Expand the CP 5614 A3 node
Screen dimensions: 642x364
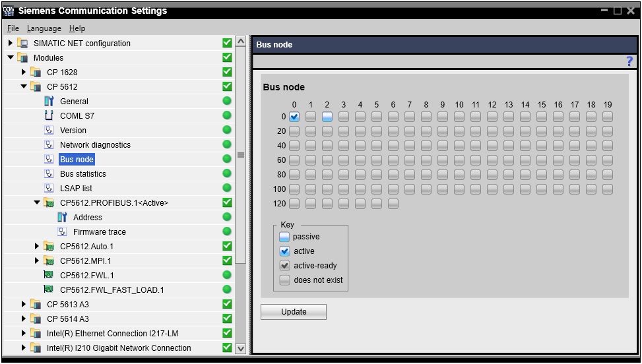tap(23, 318)
